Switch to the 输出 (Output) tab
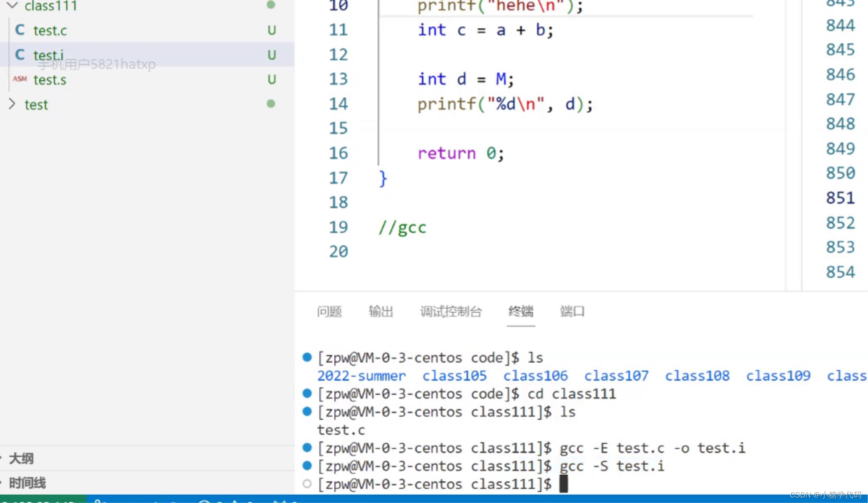This screenshot has width=868, height=503. coord(381,311)
